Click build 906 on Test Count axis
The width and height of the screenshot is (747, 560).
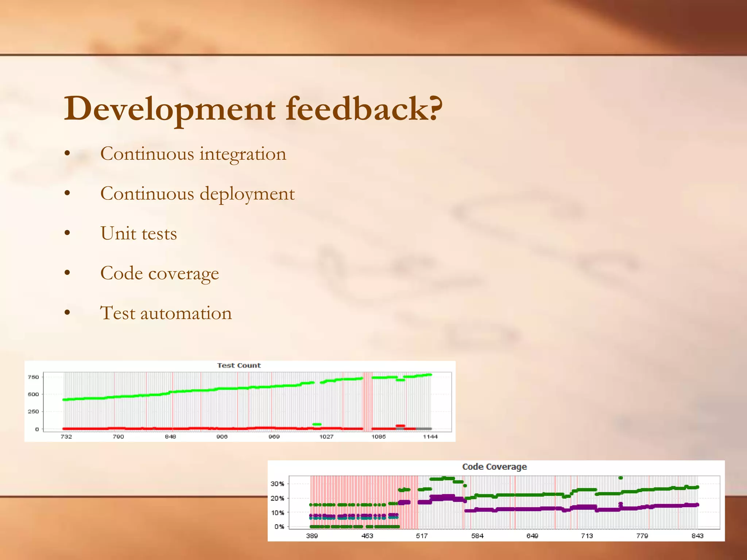pyautogui.click(x=222, y=436)
